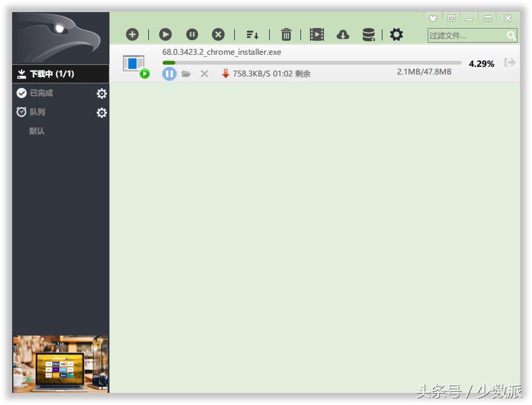
Task: Click the cloud download toolbar icon
Action: [343, 34]
